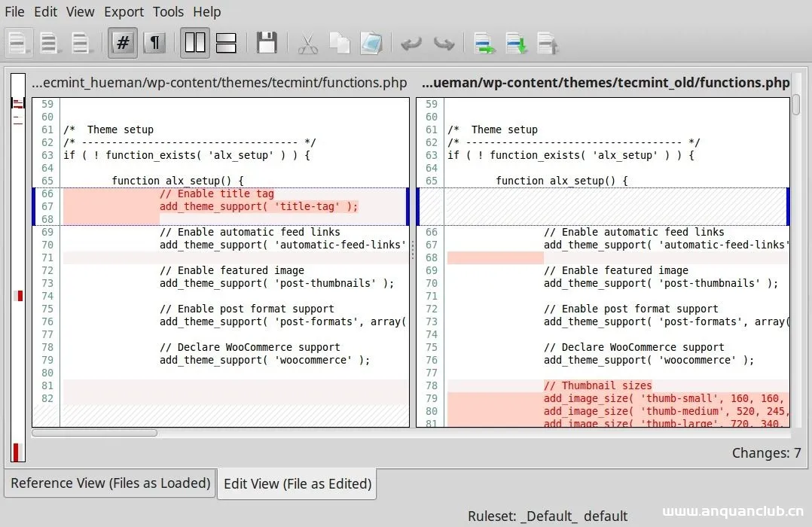The image size is (812, 527).
Task: Click left pane '// Declare WooCommerce support' line
Action: 250,347
